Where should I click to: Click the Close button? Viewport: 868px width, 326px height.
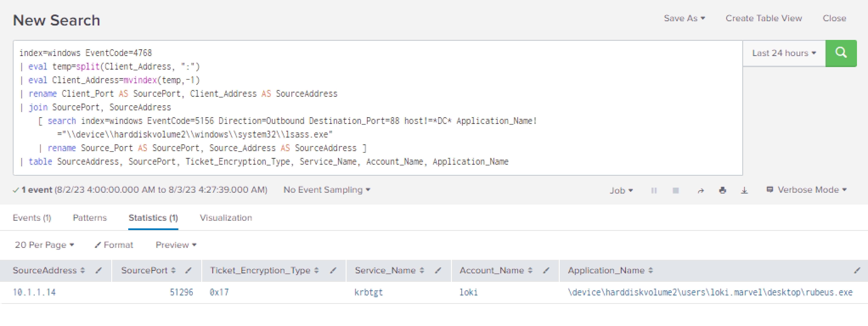coord(834,18)
